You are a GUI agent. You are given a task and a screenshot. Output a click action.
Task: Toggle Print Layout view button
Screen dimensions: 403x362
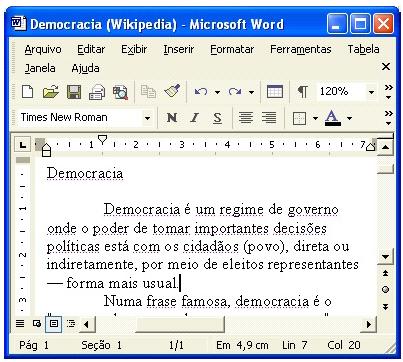point(54,323)
